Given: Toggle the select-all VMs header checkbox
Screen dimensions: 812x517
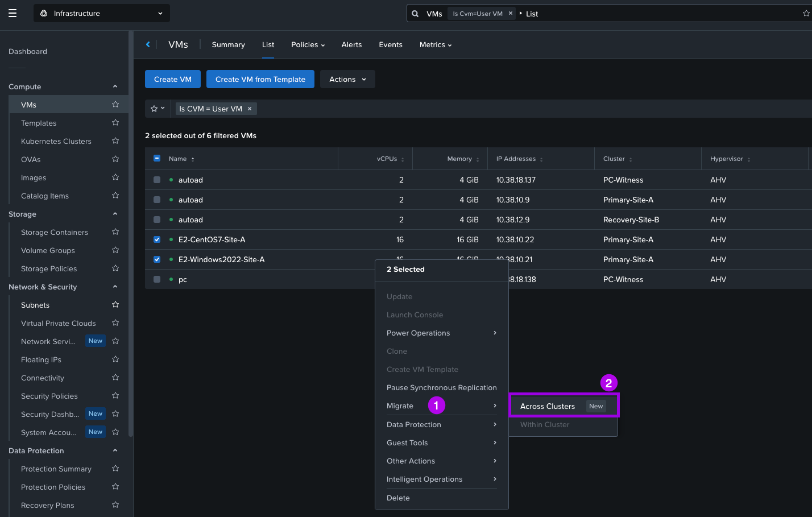Looking at the screenshot, I should (157, 159).
